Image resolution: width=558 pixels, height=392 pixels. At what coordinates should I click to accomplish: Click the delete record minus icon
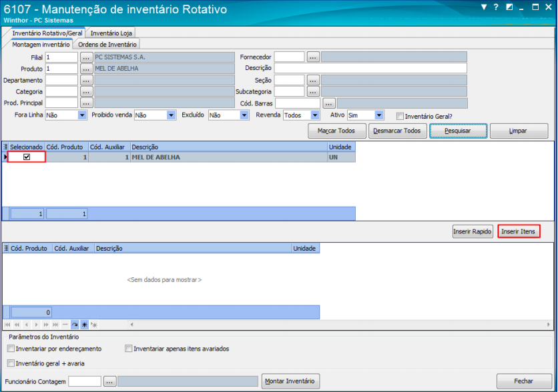coord(65,325)
